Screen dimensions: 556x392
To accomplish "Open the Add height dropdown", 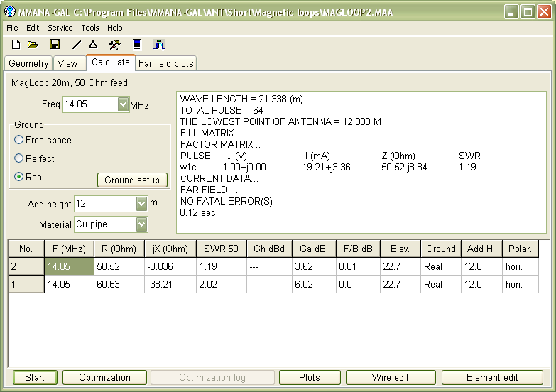I will [x=141, y=204].
